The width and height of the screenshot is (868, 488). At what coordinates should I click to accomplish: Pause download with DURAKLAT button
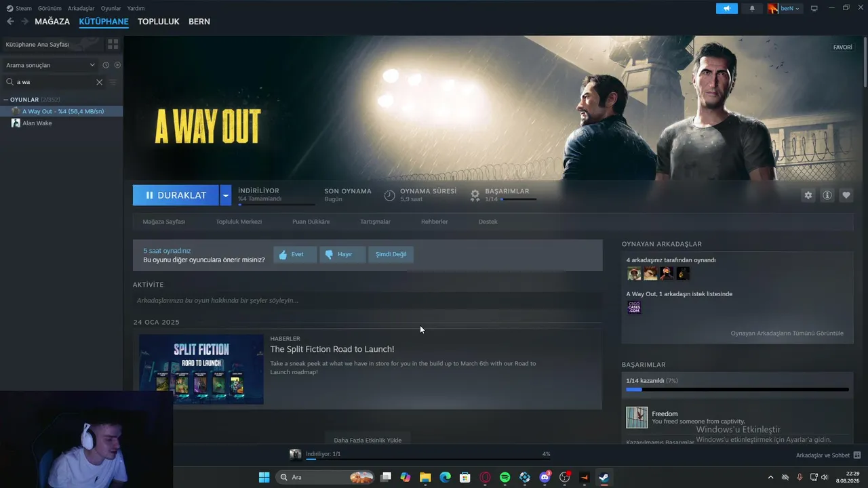[176, 195]
